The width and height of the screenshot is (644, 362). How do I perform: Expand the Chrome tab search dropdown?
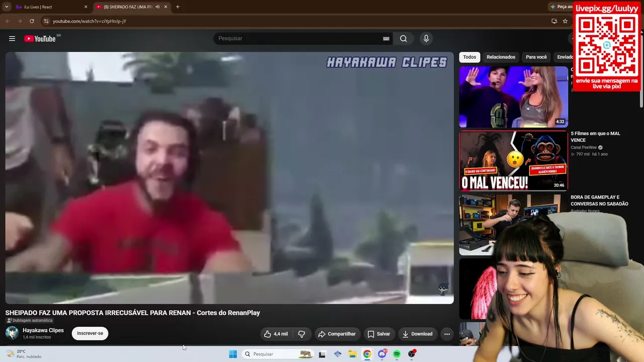(x=7, y=7)
